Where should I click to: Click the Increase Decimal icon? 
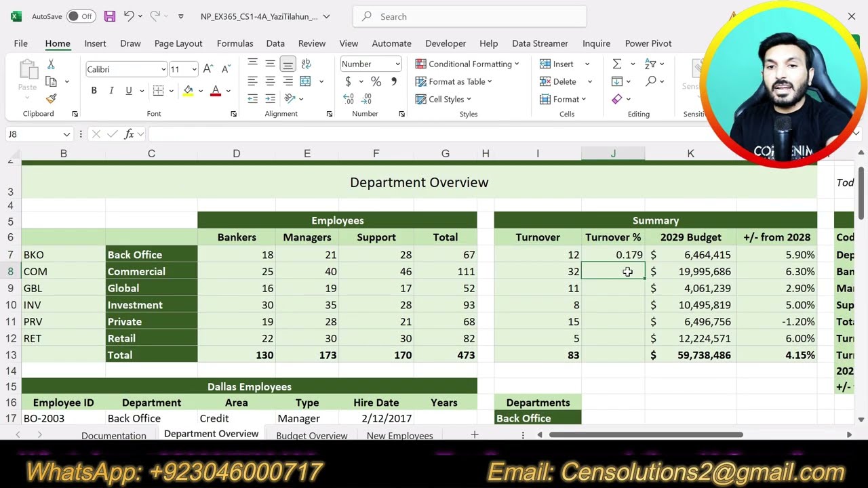[x=348, y=99]
